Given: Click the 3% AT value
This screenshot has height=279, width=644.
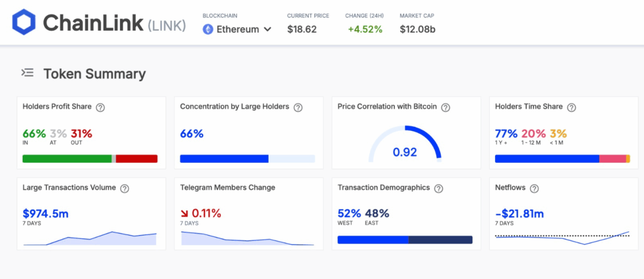Looking at the screenshot, I should click(x=58, y=134).
